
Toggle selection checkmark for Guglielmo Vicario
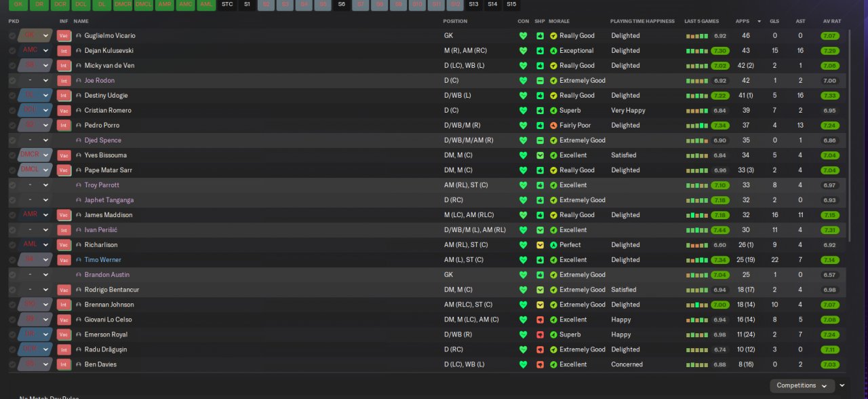tap(12, 35)
